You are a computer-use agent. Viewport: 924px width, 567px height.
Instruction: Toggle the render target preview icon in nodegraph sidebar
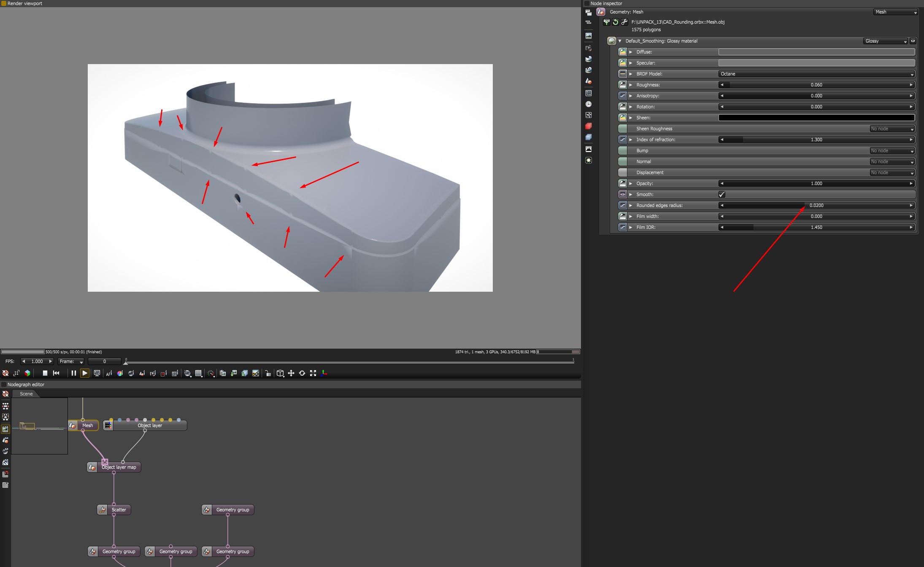click(x=5, y=429)
